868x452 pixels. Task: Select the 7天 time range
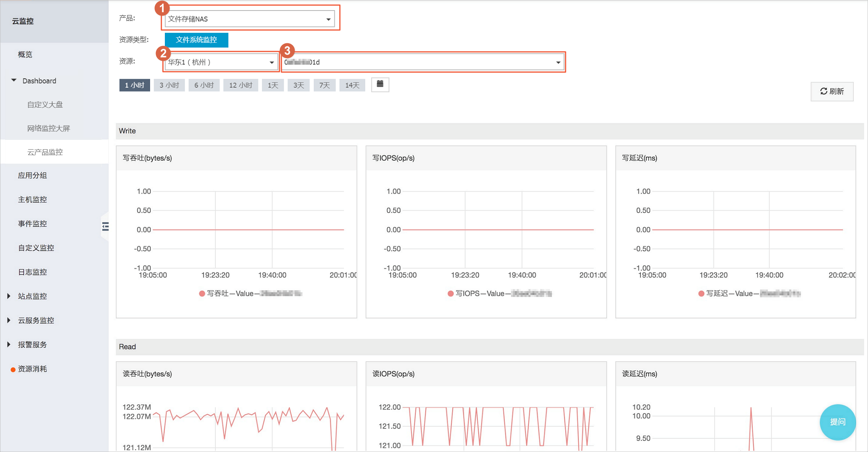click(324, 85)
